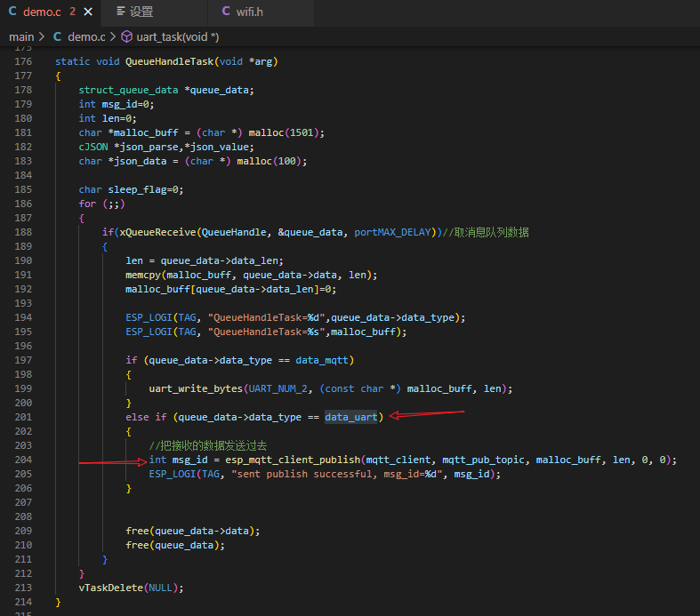The height and width of the screenshot is (616, 700).
Task: Click data_mqtt constant on line 197
Action: pyautogui.click(x=322, y=360)
